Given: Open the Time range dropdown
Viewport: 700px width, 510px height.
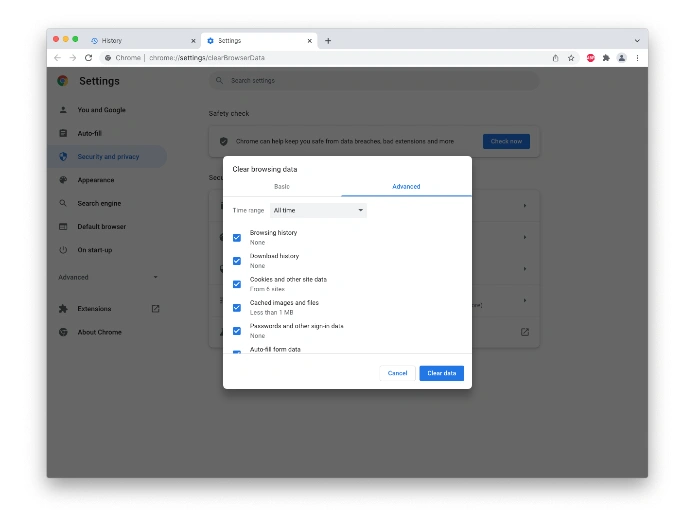Looking at the screenshot, I should [x=319, y=211].
